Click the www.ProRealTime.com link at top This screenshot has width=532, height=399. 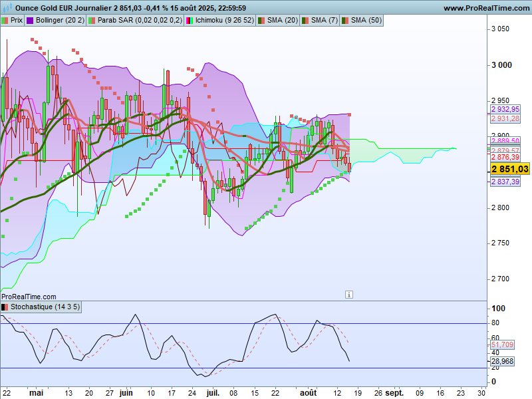click(485, 8)
